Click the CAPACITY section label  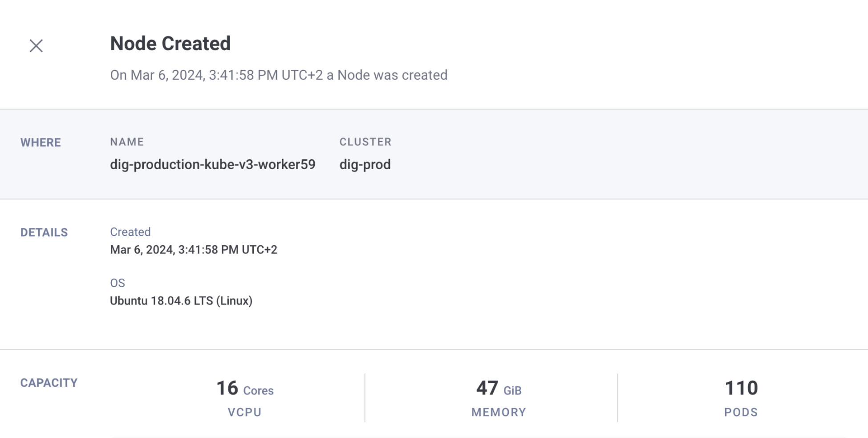tap(49, 383)
